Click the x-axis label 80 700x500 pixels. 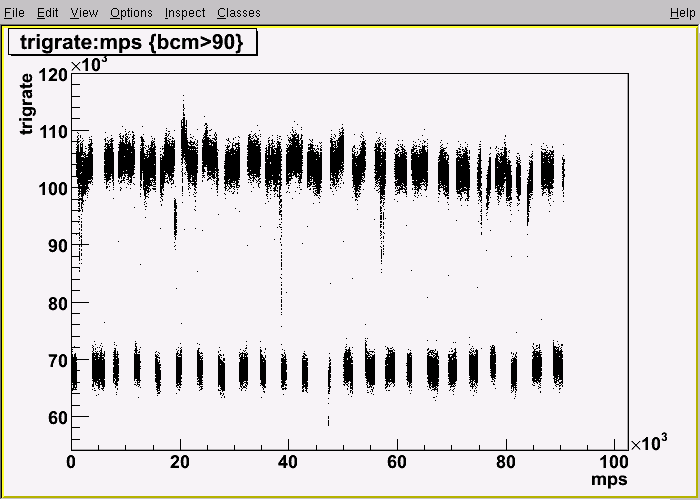[505, 462]
